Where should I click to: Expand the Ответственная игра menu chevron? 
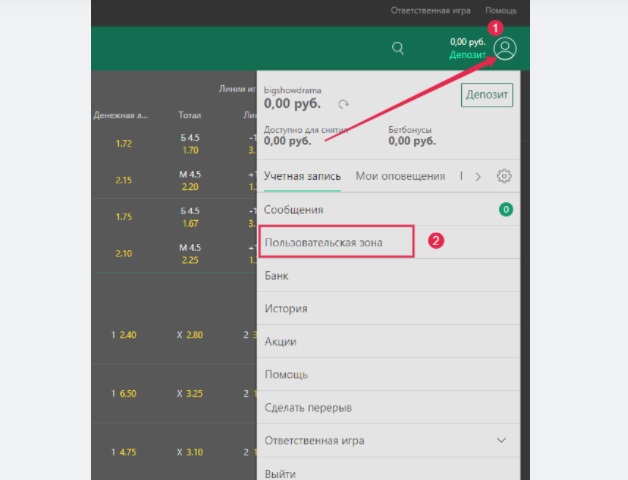click(x=501, y=440)
